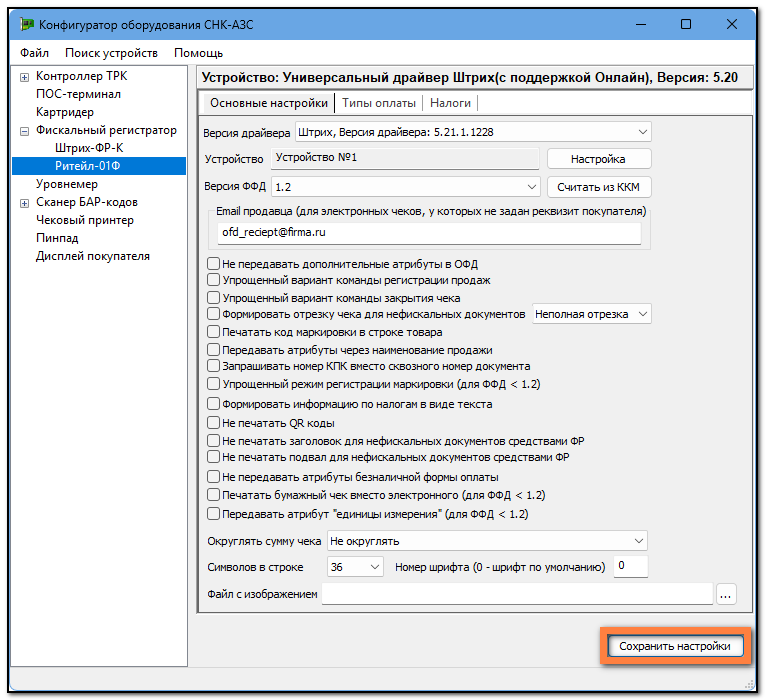This screenshot has height=700, width=765.
Task: Expand the Сканер БАР-кодов tree node
Action: coord(24,203)
